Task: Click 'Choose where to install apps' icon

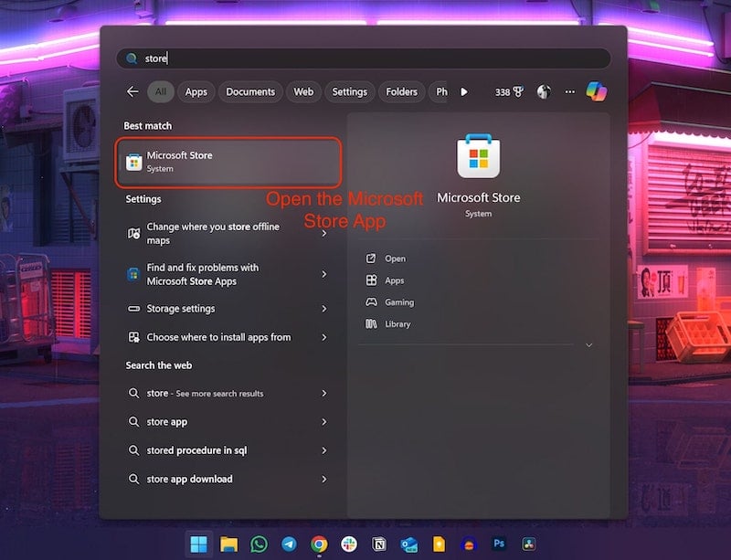Action: 133,337
